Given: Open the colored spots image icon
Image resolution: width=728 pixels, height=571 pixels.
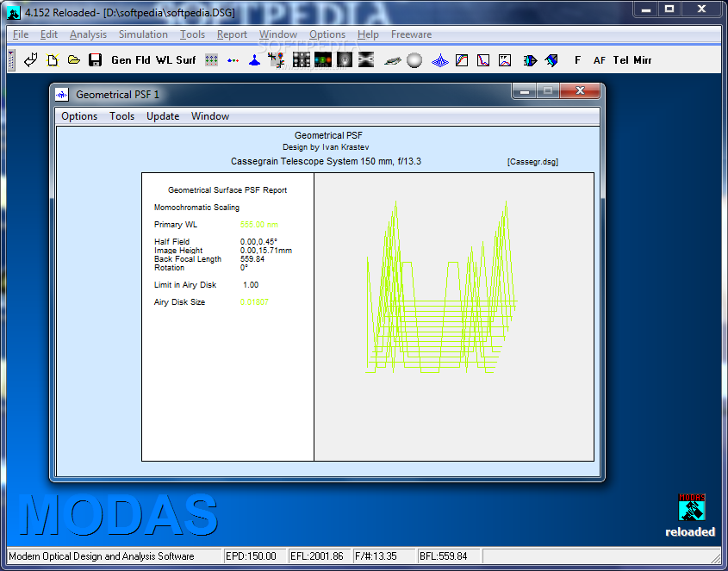Looking at the screenshot, I should 323,60.
